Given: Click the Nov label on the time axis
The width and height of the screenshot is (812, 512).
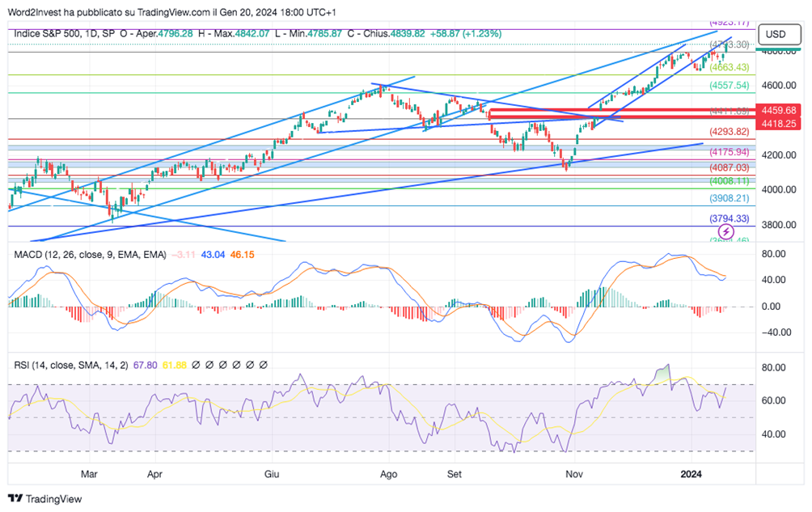Looking at the screenshot, I should click(x=573, y=474).
